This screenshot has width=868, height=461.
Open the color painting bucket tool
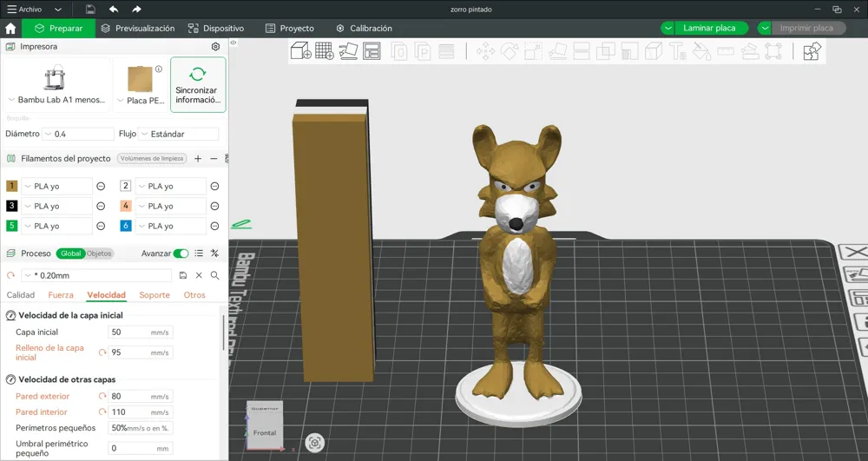tap(701, 51)
